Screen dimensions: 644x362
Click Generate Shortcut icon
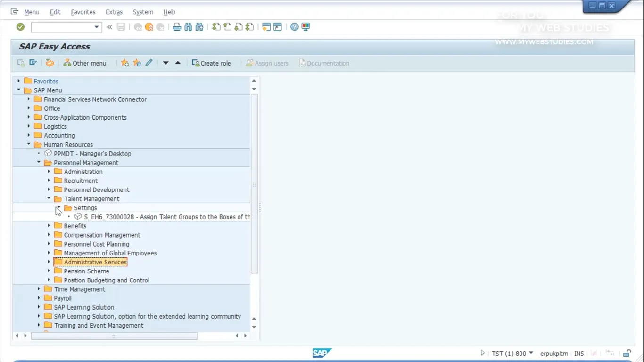(278, 27)
